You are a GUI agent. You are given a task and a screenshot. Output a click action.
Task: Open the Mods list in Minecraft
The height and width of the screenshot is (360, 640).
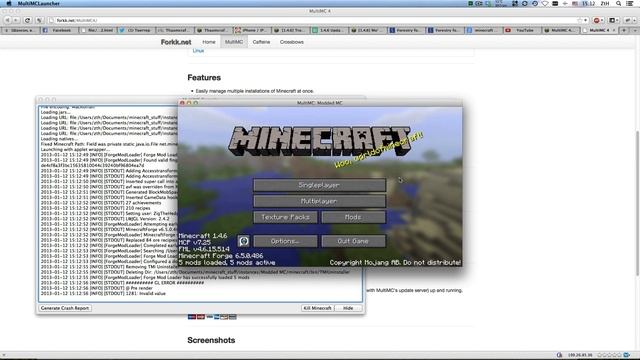[x=353, y=217]
